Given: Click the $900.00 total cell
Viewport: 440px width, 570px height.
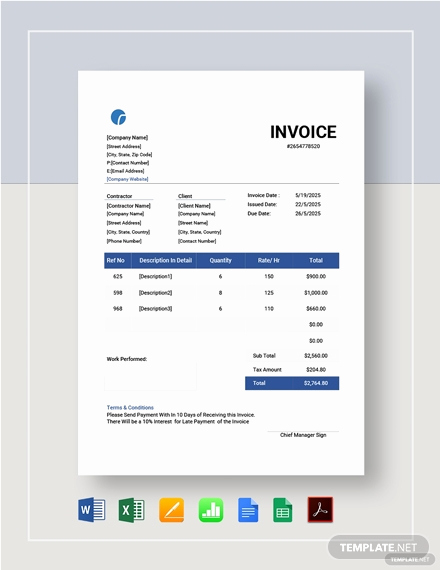Looking at the screenshot, I should coord(316,276).
